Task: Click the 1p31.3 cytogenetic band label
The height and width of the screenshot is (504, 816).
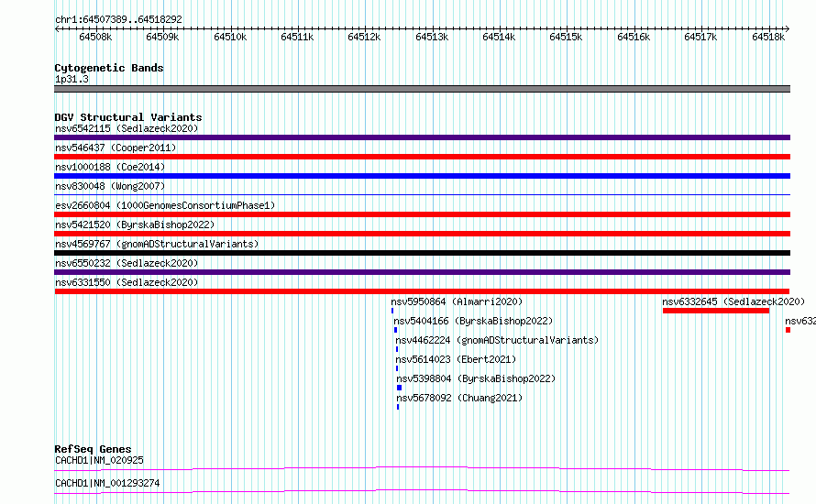Action: click(72, 80)
